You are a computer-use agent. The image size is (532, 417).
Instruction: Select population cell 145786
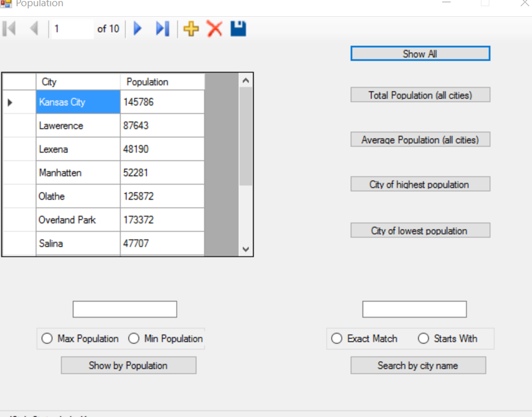[x=162, y=102]
